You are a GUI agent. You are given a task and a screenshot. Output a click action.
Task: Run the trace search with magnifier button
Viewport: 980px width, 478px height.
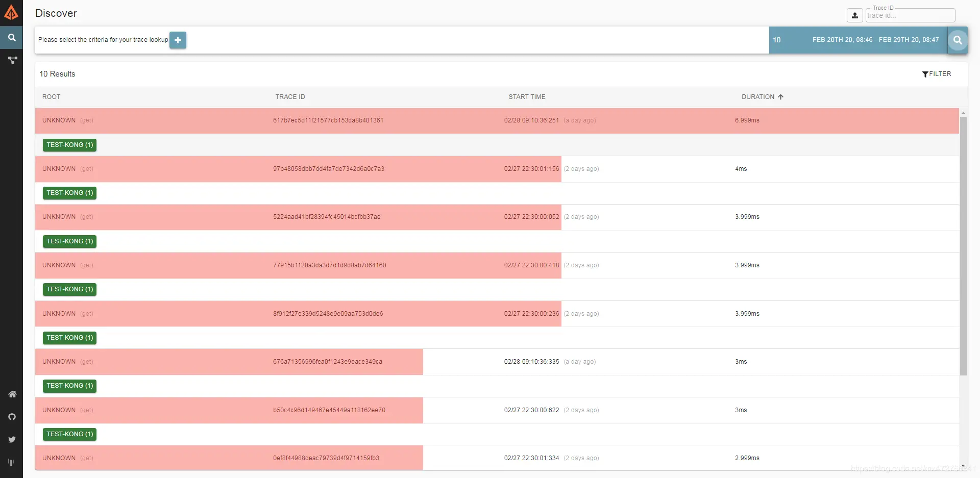(x=958, y=40)
